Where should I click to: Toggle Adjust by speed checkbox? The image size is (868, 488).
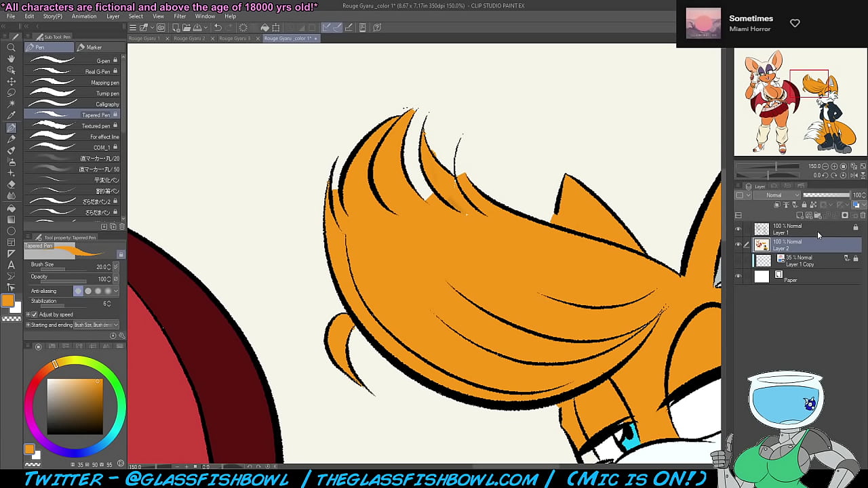pos(35,314)
